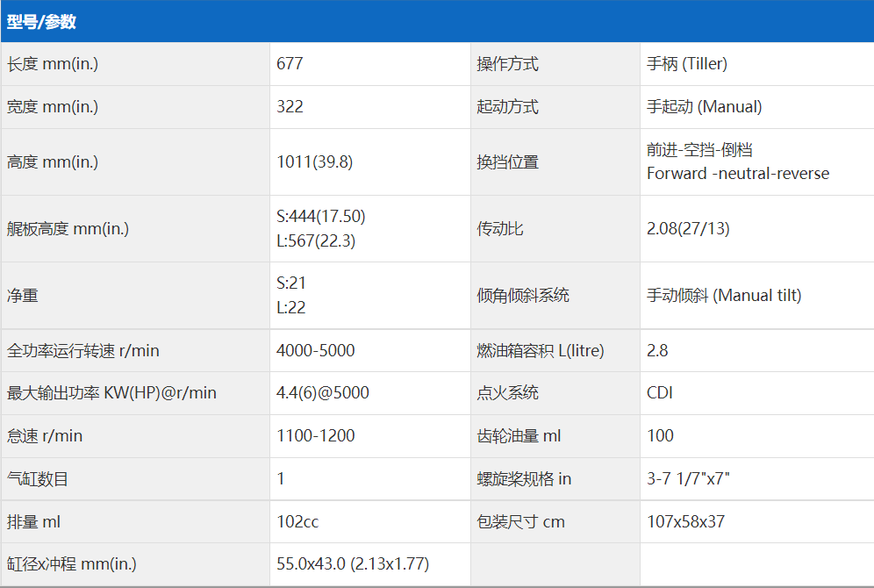Select the 操作方式 label
Image resolution: width=874 pixels, height=588 pixels.
click(x=508, y=63)
